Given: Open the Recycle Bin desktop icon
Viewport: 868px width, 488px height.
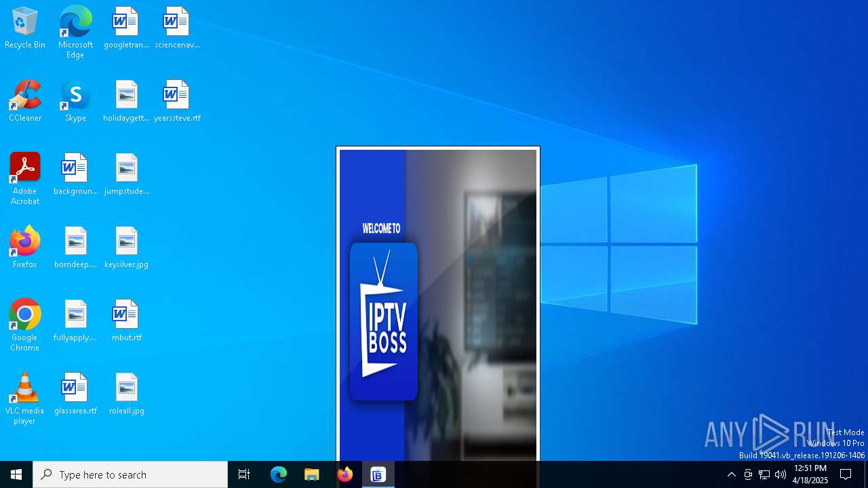Looking at the screenshot, I should coord(25,28).
